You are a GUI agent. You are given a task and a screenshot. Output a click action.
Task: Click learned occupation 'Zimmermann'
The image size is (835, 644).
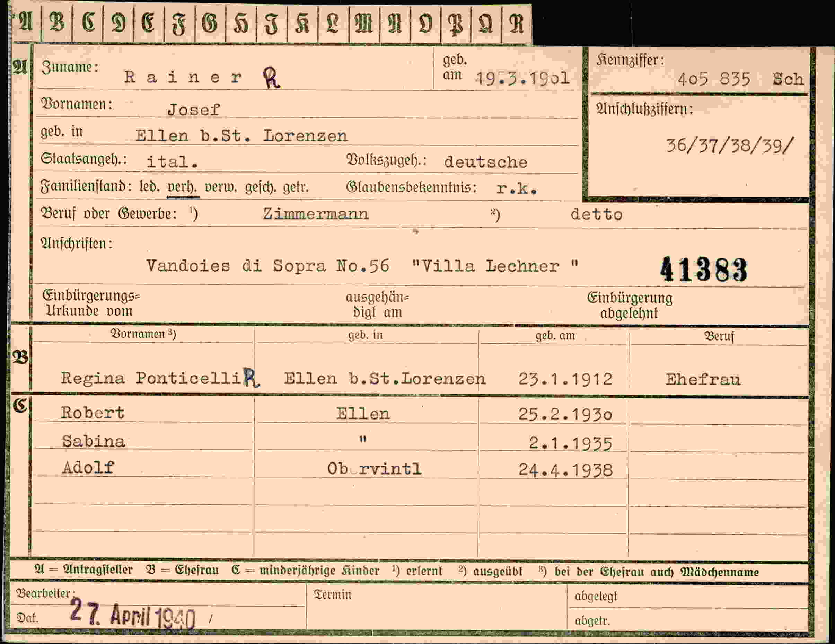point(316,214)
